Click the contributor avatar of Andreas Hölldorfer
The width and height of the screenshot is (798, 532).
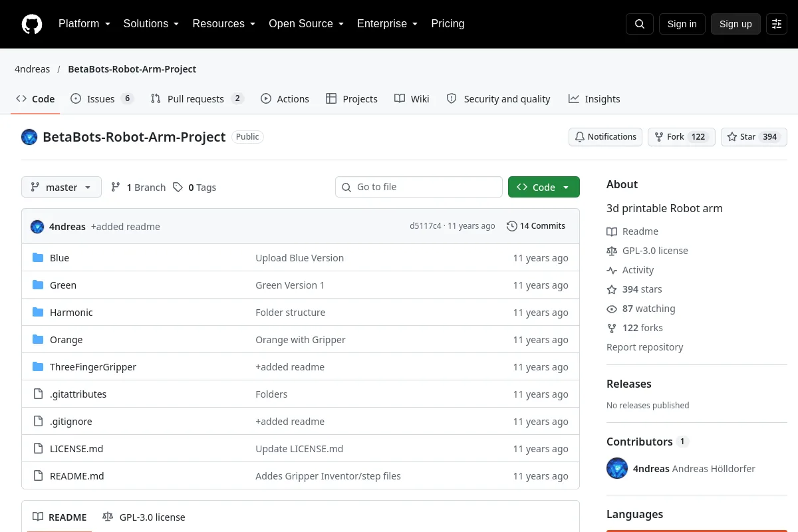coord(617,468)
